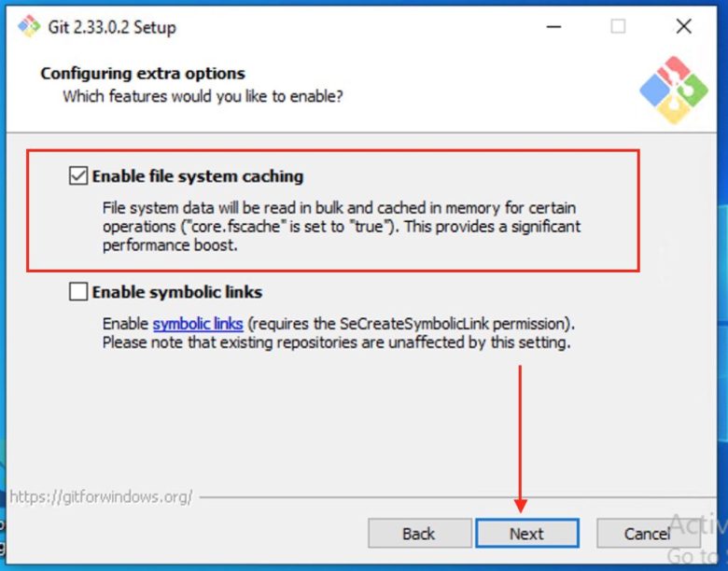Minimize the Git Setup window
The width and height of the screenshot is (728, 571).
click(553, 26)
